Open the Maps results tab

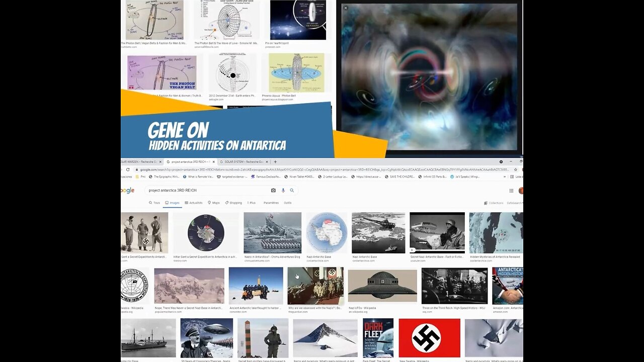click(x=214, y=203)
